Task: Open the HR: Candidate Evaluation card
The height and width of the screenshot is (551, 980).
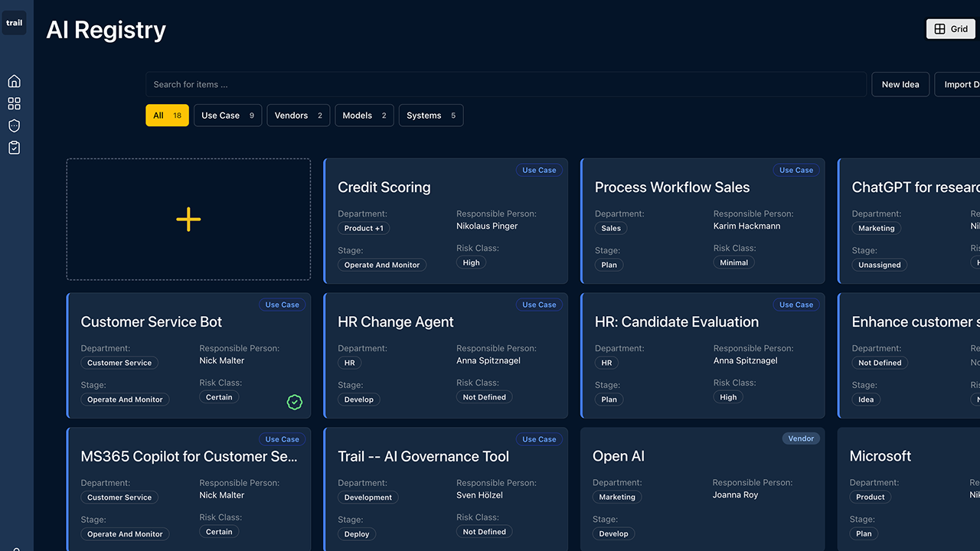Action: (x=703, y=356)
